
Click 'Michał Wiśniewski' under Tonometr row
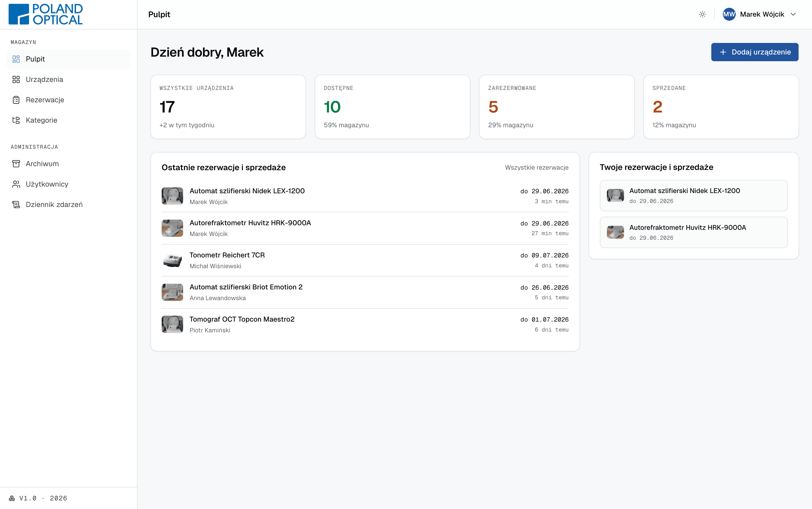(215, 266)
